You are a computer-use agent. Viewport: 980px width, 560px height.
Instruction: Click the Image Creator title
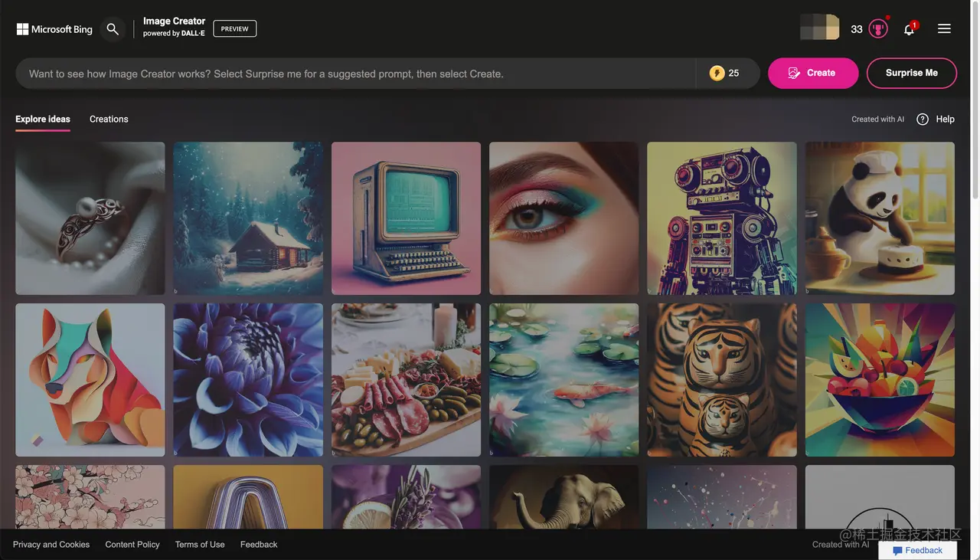tap(174, 21)
